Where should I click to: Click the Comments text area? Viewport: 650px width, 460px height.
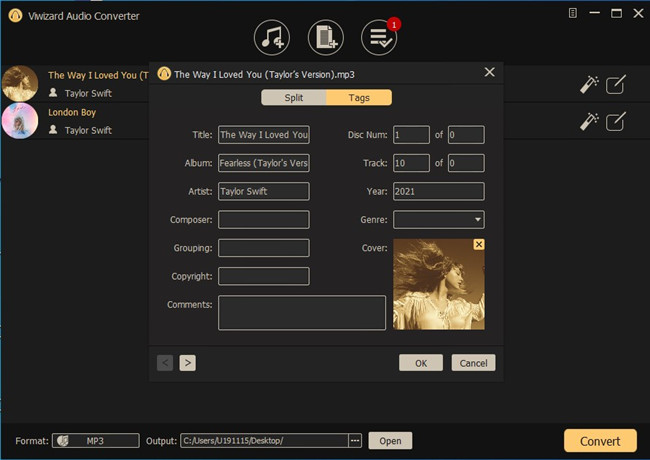(302, 312)
